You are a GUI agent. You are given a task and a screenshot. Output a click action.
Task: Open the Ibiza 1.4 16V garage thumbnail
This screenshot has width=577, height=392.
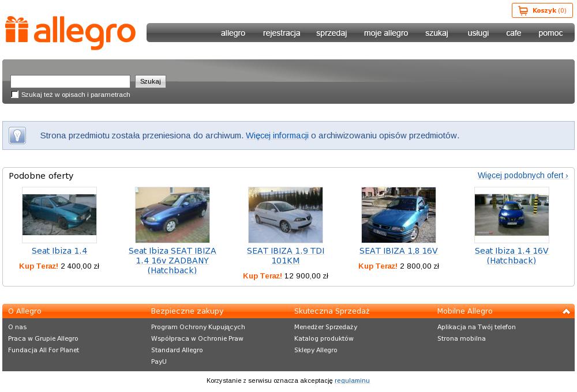(511, 215)
